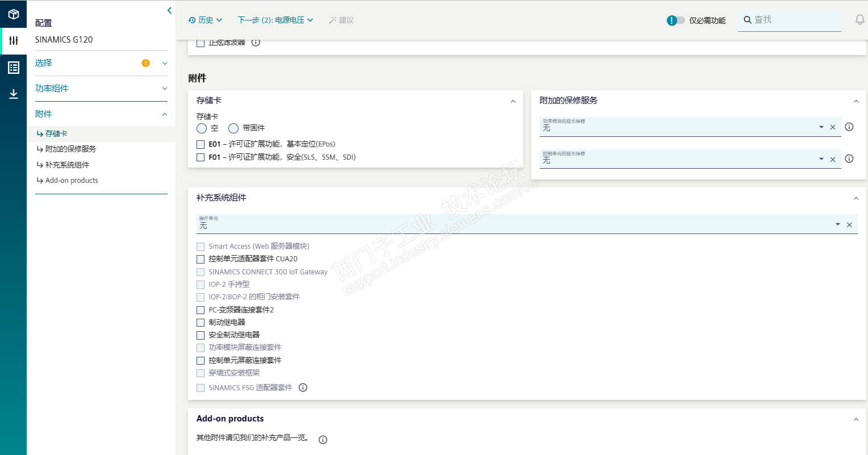Collapse the 附件 sidebar section
This screenshot has width=868, height=455.
coord(165,114)
